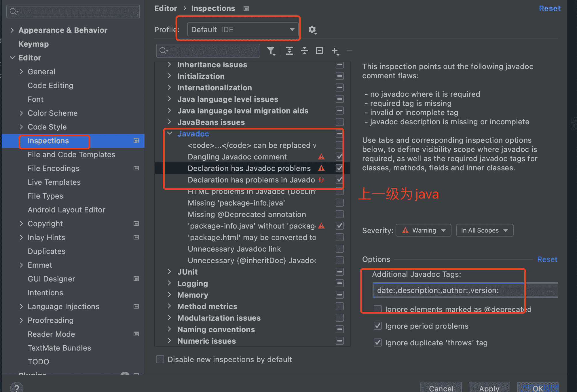
Task: Open the profile gear settings menu
Action: coord(312,30)
